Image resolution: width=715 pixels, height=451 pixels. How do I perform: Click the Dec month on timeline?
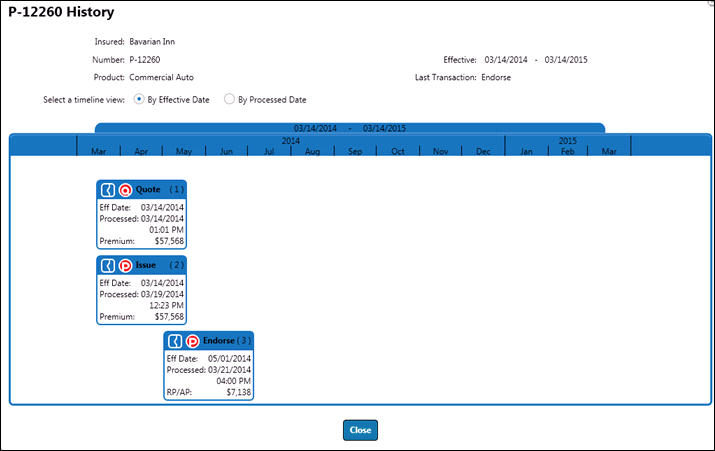click(483, 151)
